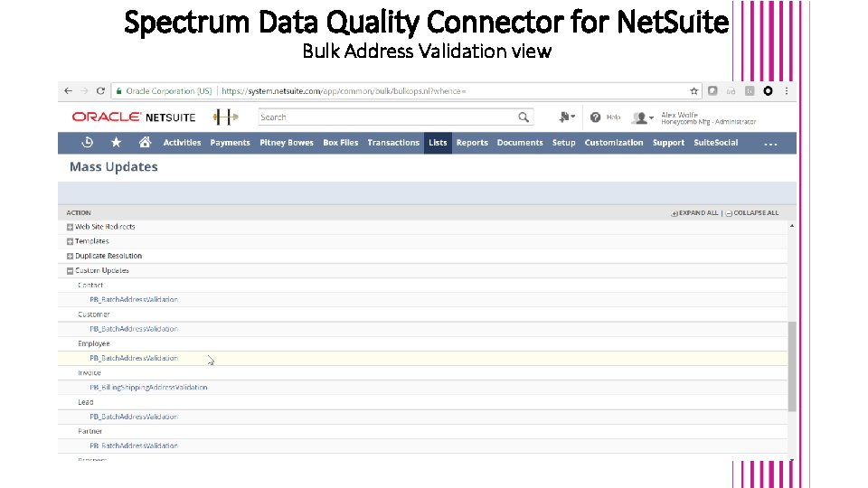Expand the Templates group
The image size is (868, 488).
[70, 241]
